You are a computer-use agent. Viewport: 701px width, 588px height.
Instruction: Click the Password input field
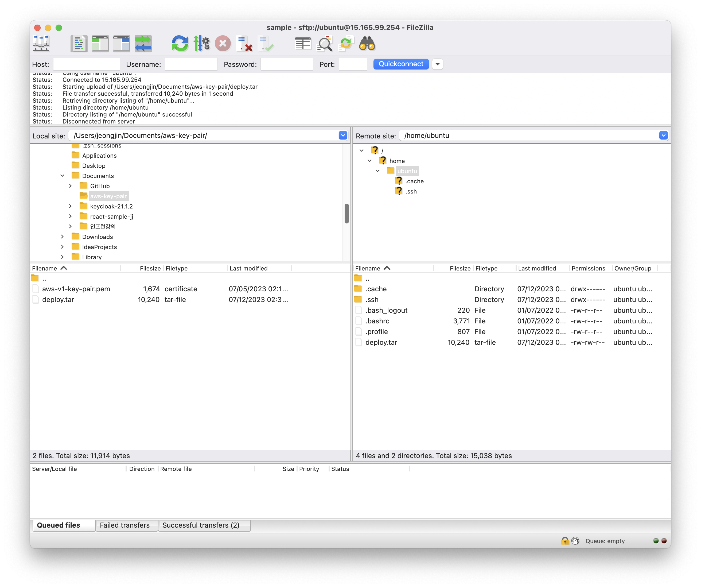pyautogui.click(x=287, y=64)
